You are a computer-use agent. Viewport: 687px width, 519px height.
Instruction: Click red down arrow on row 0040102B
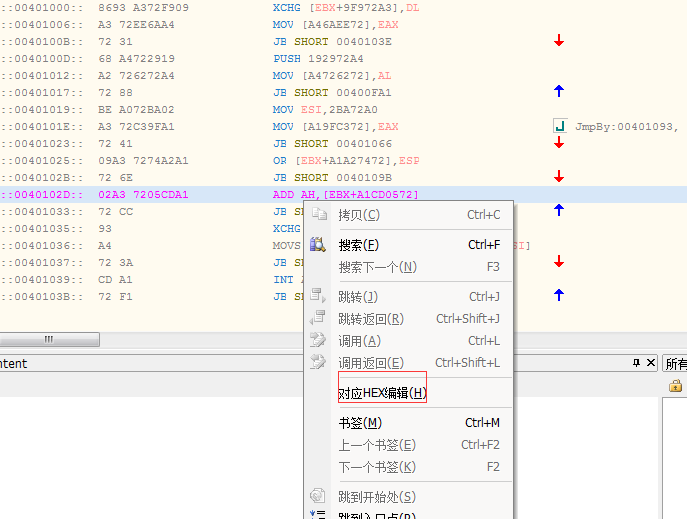click(559, 177)
